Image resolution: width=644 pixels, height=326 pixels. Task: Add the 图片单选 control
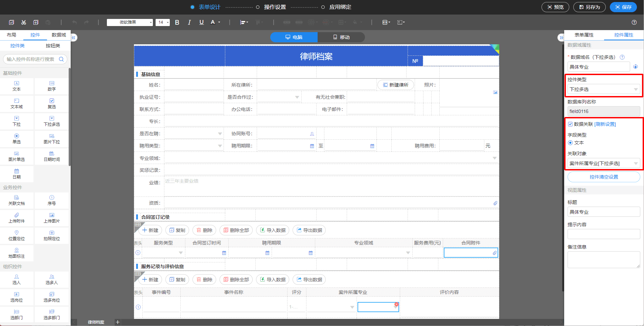pos(17,157)
